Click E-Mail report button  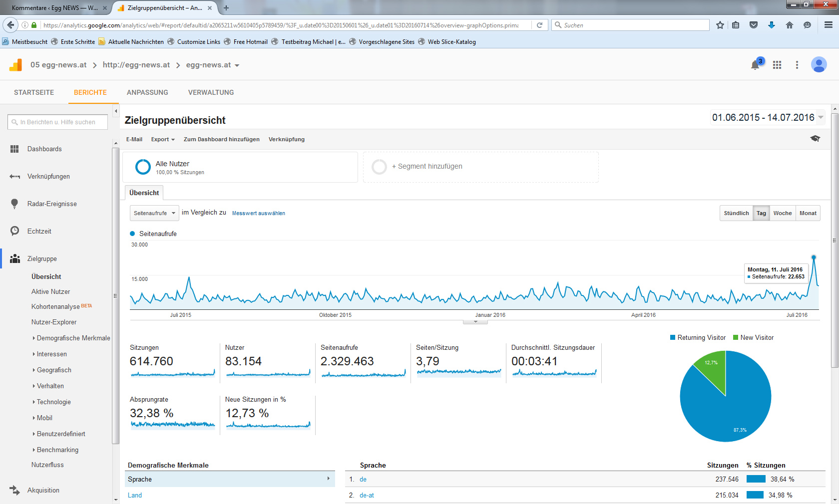134,139
